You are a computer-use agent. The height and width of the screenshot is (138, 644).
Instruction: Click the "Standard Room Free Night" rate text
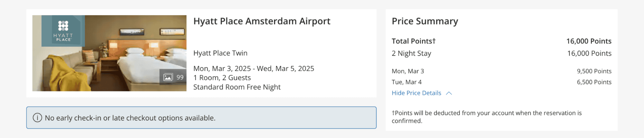[x=237, y=87]
